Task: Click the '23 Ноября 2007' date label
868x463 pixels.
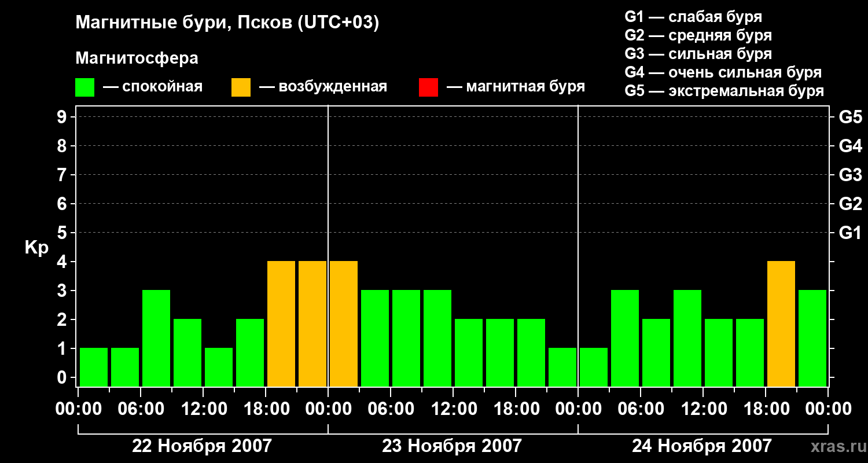Action: click(x=452, y=446)
